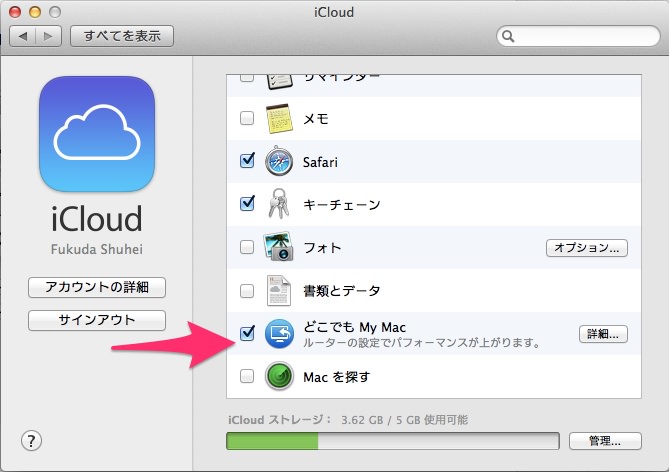Click the Safari row label
The width and height of the screenshot is (669, 472).
[x=320, y=162]
